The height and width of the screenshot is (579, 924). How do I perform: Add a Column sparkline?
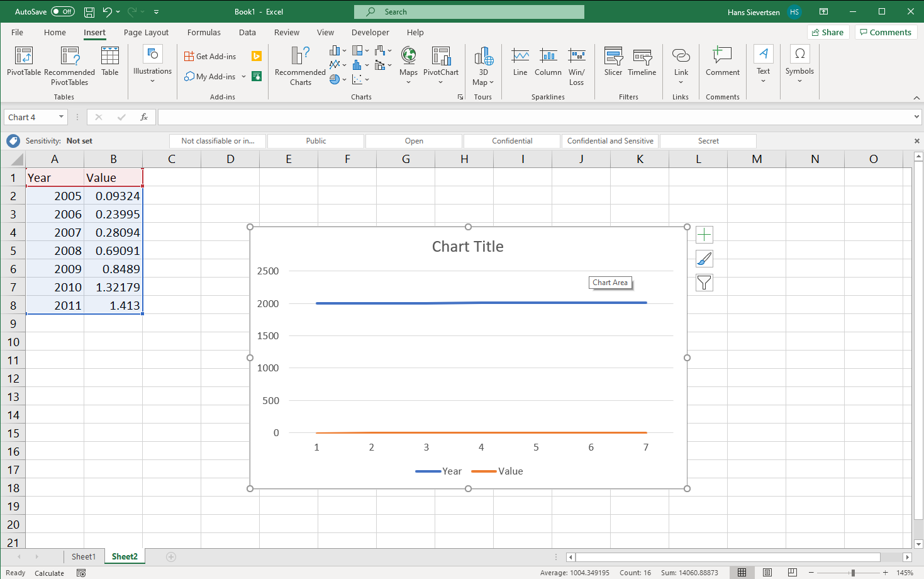click(548, 62)
